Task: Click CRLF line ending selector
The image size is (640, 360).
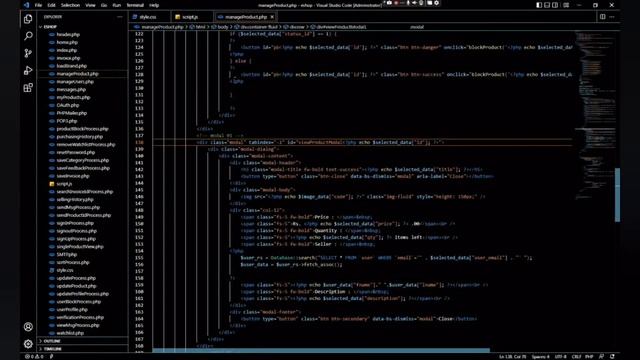Action: 576,356
